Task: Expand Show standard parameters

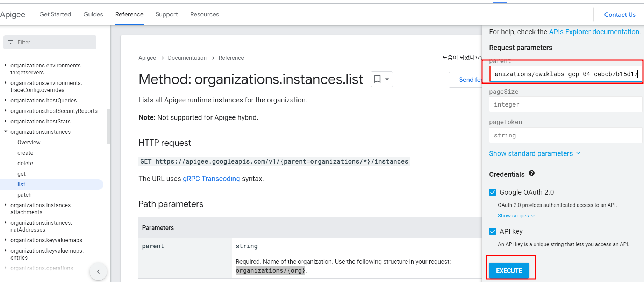Action: 535,153
